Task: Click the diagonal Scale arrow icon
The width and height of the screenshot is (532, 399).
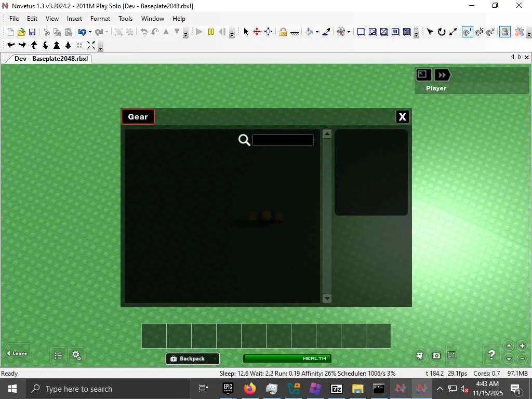Action: click(x=453, y=32)
